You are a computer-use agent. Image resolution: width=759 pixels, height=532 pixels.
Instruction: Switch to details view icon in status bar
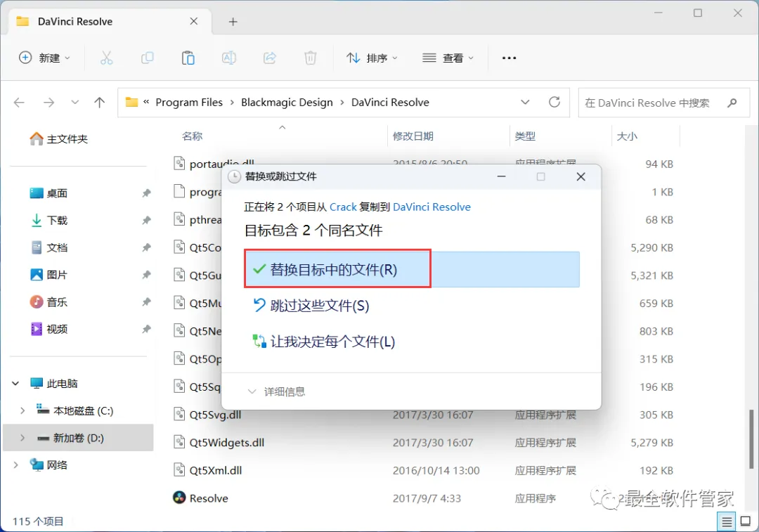coord(726,522)
